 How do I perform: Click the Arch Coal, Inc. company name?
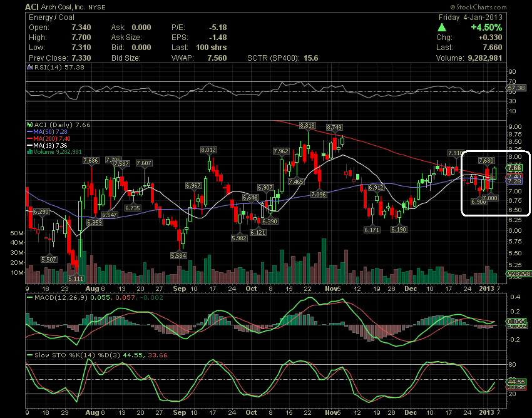(63, 7)
